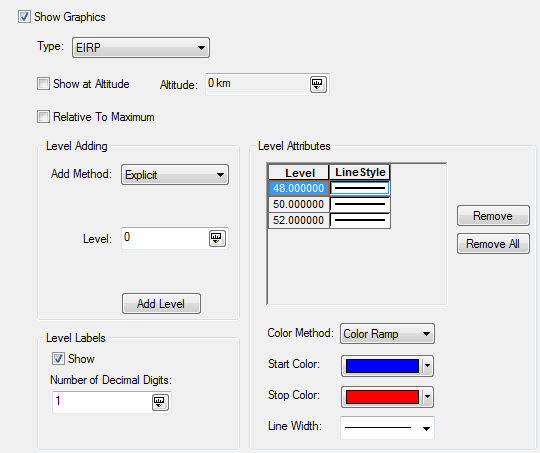Open Color Method dropdown showing Color Ramp
Viewport: 540px width, 453px height.
point(387,334)
